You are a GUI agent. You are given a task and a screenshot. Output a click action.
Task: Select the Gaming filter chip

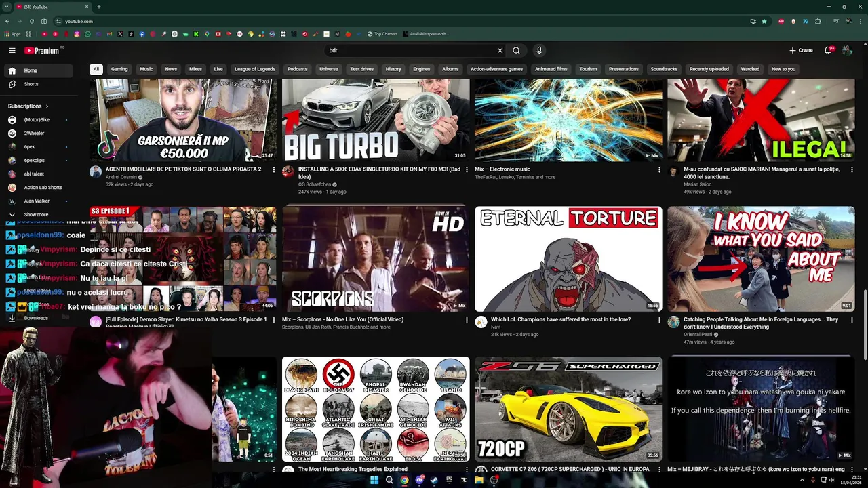[x=119, y=69]
